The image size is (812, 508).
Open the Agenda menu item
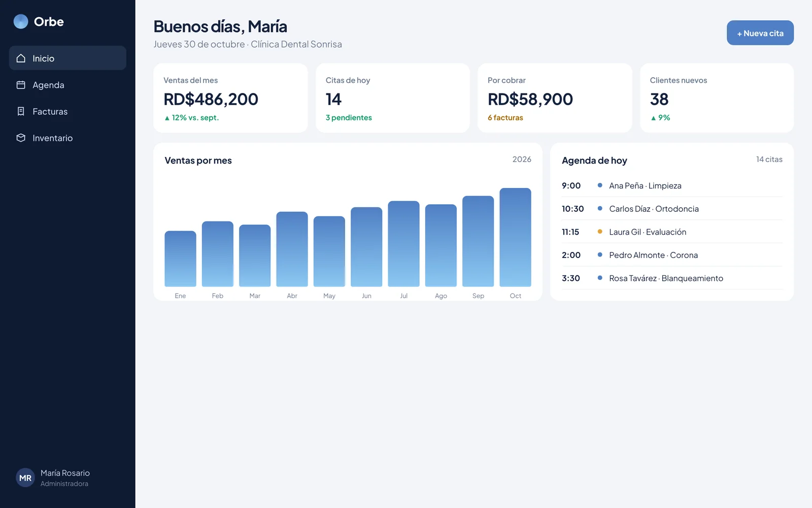click(67, 85)
